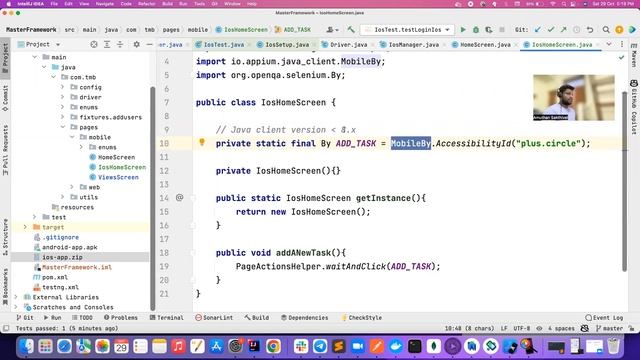Open Slack from the Dock
This screenshot has height=360, width=640.
(x=301, y=347)
